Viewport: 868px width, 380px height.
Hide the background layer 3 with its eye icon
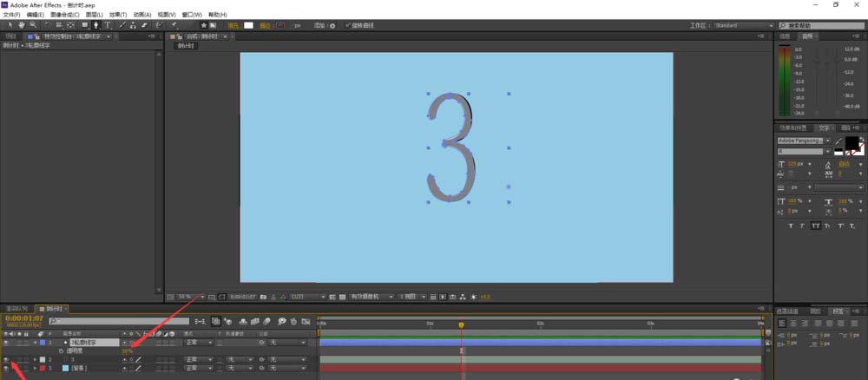click(5, 368)
